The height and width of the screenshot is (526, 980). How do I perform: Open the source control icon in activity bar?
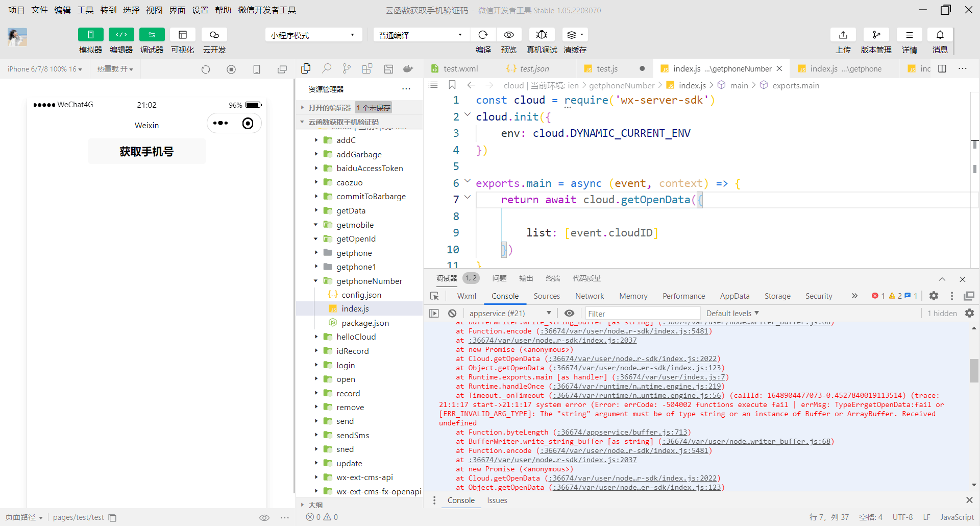pos(347,68)
